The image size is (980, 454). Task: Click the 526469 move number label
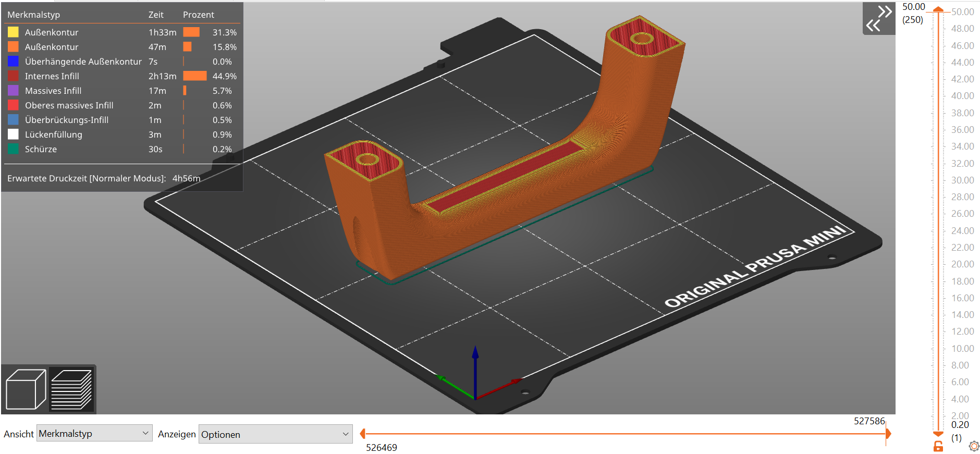pos(382,447)
